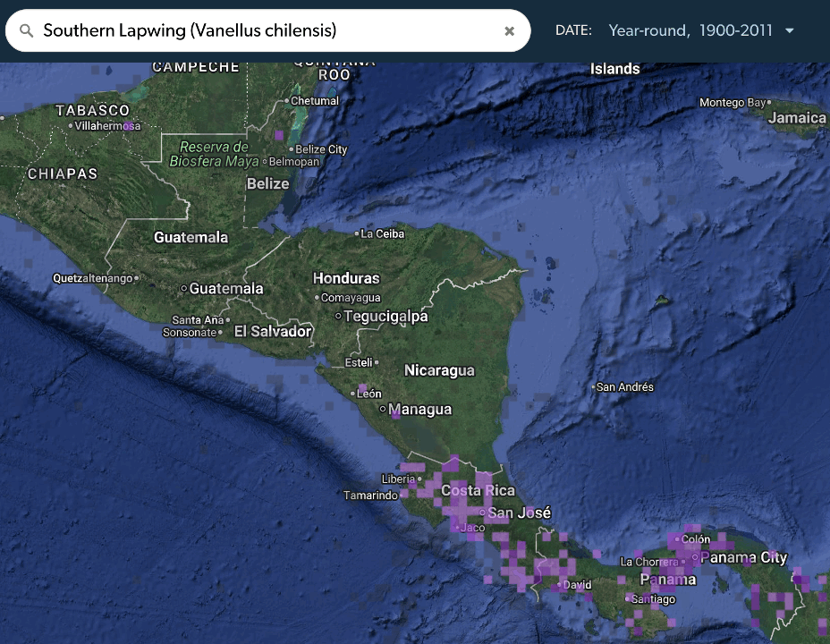Click the Santa Ana city label
The width and height of the screenshot is (830, 644).
tap(198, 320)
